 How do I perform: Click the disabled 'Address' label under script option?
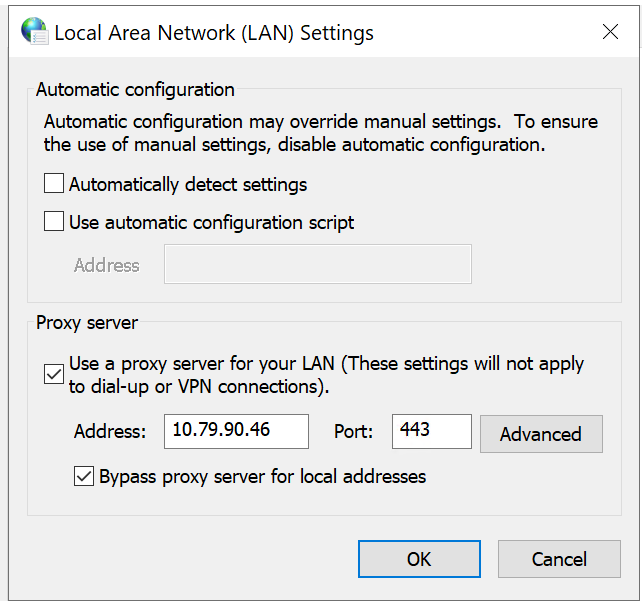pos(107,266)
